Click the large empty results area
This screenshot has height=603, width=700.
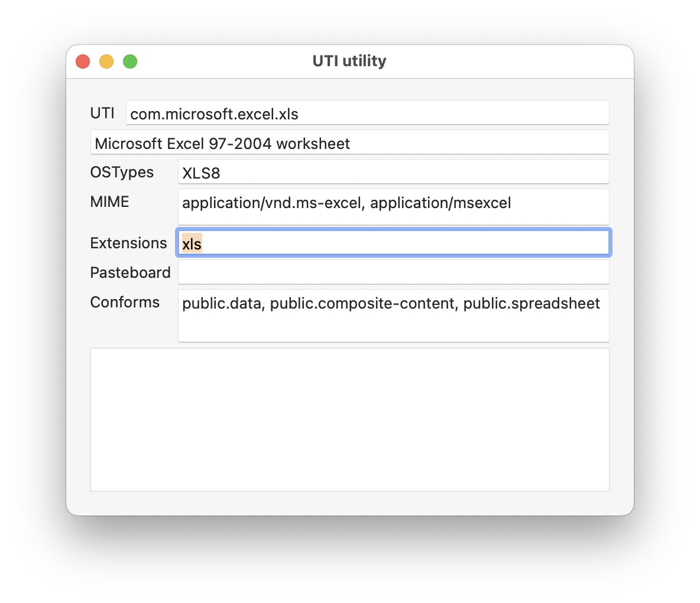(349, 419)
